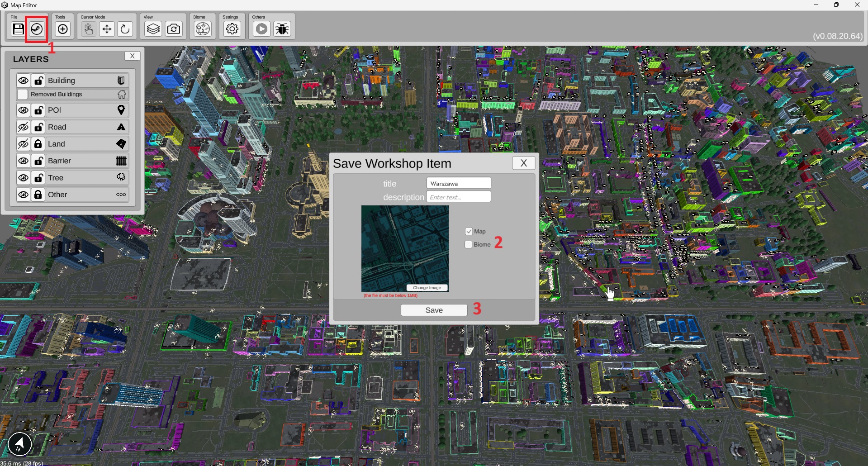The width and height of the screenshot is (868, 466).
Task: Hide the POI layer
Action: 23,110
